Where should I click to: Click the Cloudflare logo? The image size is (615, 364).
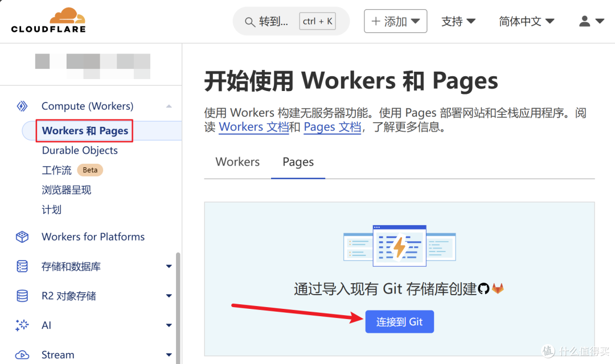pyautogui.click(x=48, y=20)
